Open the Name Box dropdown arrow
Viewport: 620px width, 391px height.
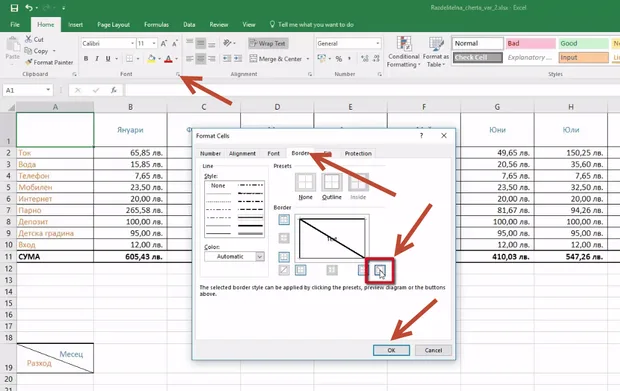tap(48, 90)
